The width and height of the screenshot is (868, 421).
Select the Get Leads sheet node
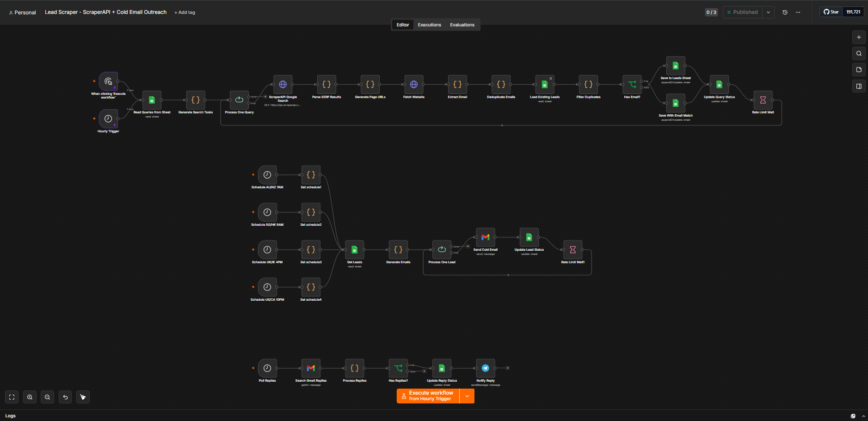[x=354, y=250]
